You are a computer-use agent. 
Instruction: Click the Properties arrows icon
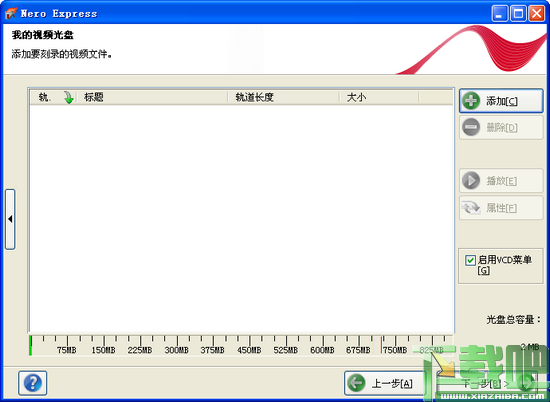[x=471, y=208]
